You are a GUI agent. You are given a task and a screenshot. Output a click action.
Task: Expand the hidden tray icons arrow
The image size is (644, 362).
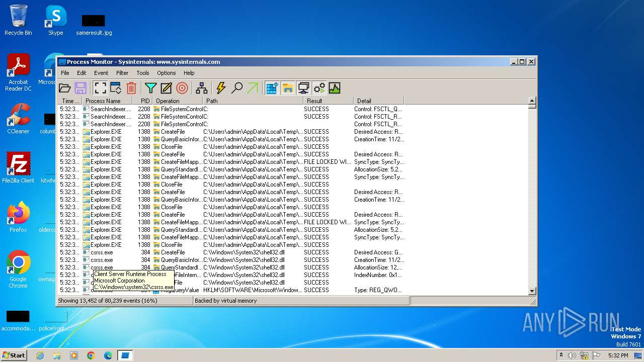(x=561, y=355)
